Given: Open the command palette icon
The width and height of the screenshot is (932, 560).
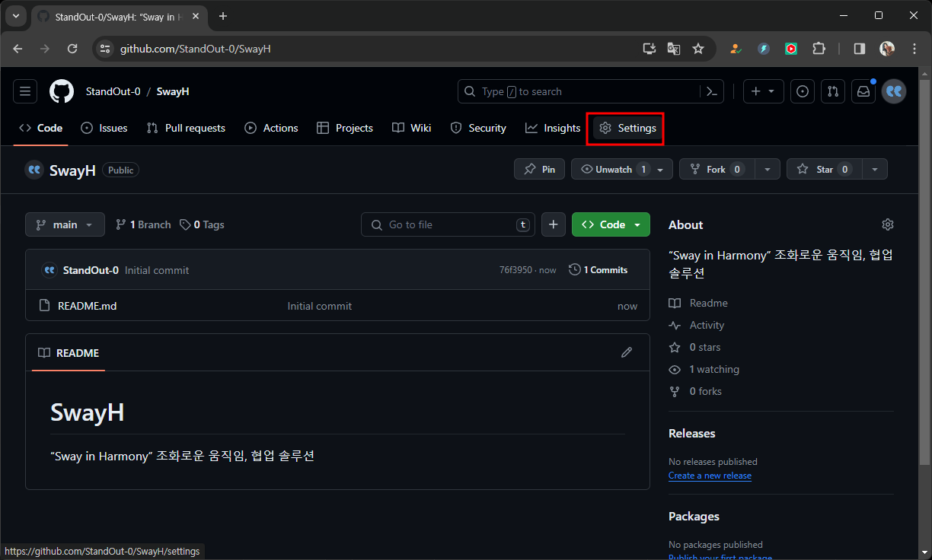Looking at the screenshot, I should click(712, 91).
